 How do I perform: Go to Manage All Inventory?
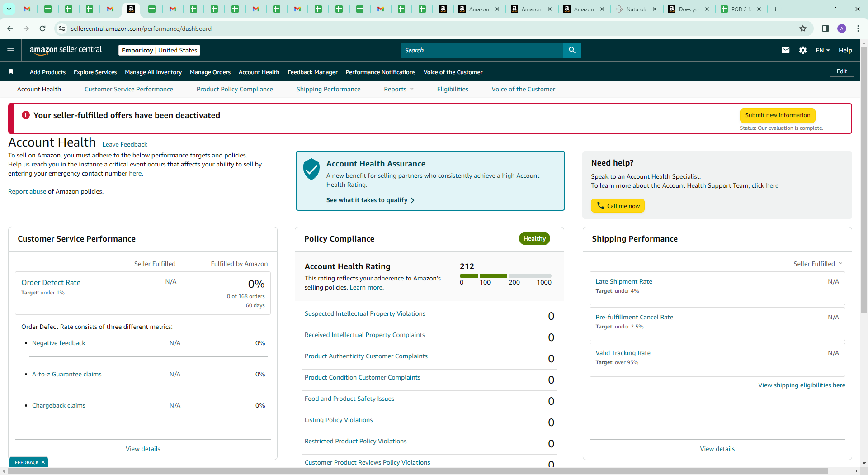coord(153,72)
